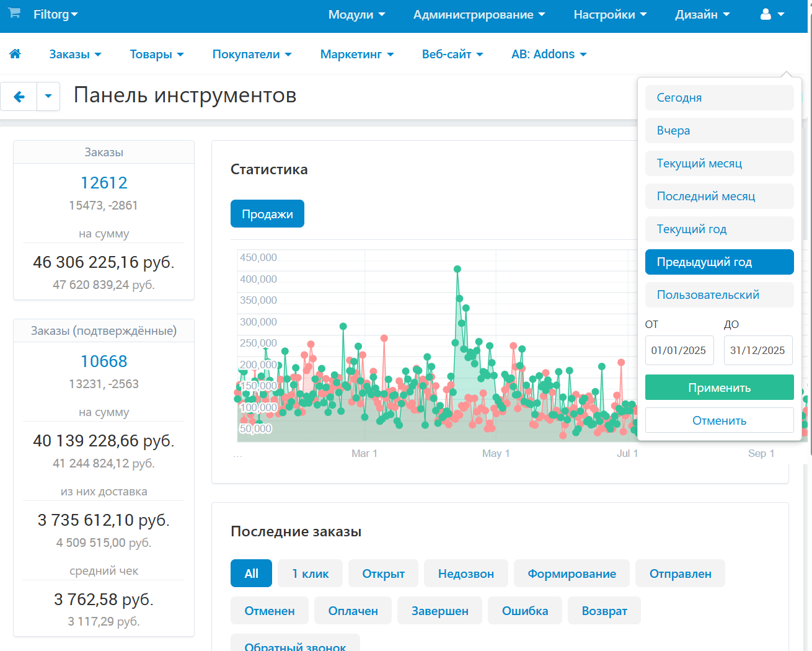The height and width of the screenshot is (651, 812).
Task: Select the Продажи statistics tab
Action: 267,214
